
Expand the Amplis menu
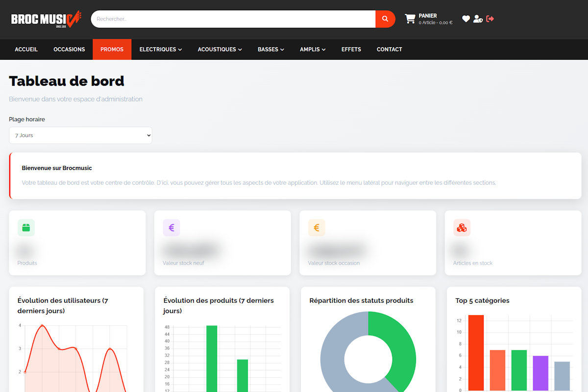[313, 49]
